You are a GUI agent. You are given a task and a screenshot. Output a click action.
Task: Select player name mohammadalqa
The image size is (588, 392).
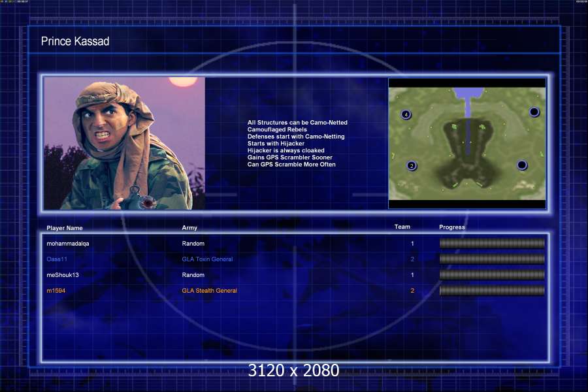(68, 244)
